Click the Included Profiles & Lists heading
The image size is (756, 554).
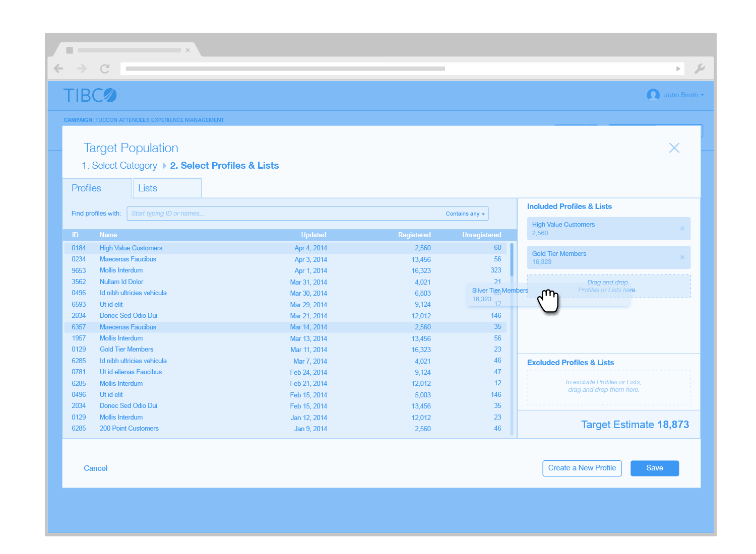pos(570,206)
